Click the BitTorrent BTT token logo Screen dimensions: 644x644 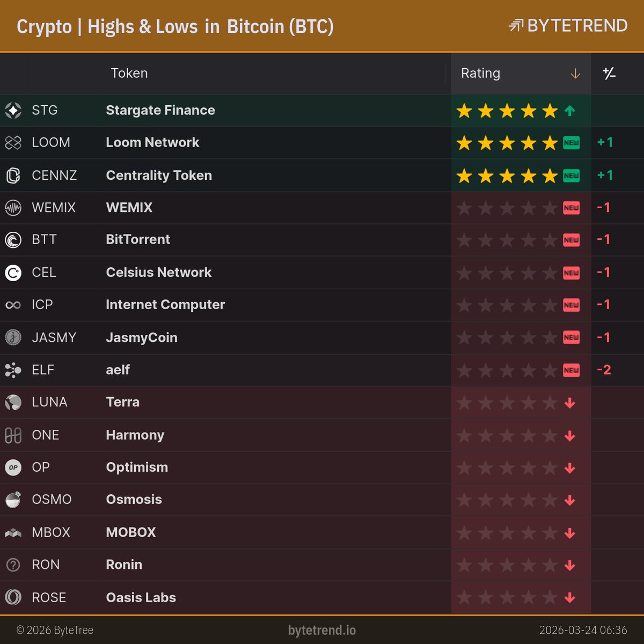(x=13, y=240)
